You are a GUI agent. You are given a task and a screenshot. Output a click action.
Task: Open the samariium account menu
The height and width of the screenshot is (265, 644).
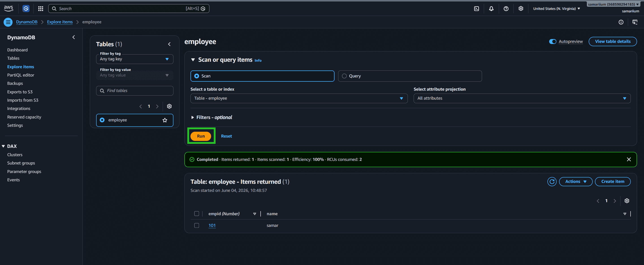[x=613, y=4]
